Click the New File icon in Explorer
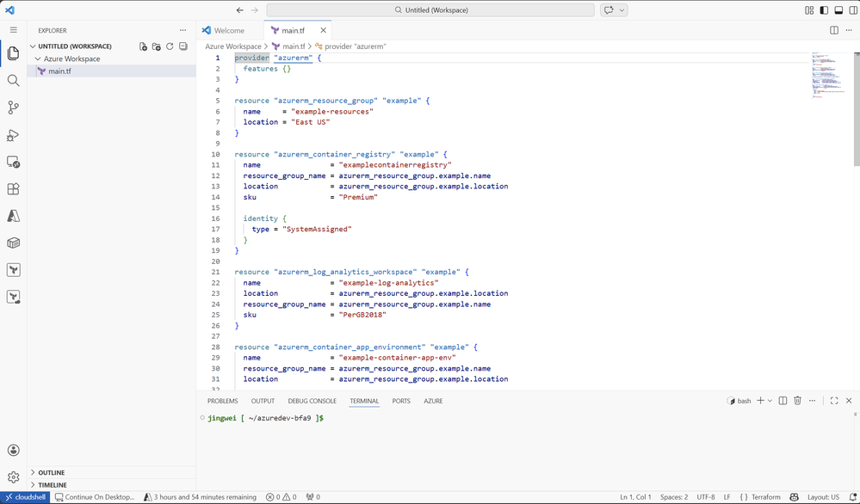This screenshot has height=504, width=860. (x=143, y=46)
